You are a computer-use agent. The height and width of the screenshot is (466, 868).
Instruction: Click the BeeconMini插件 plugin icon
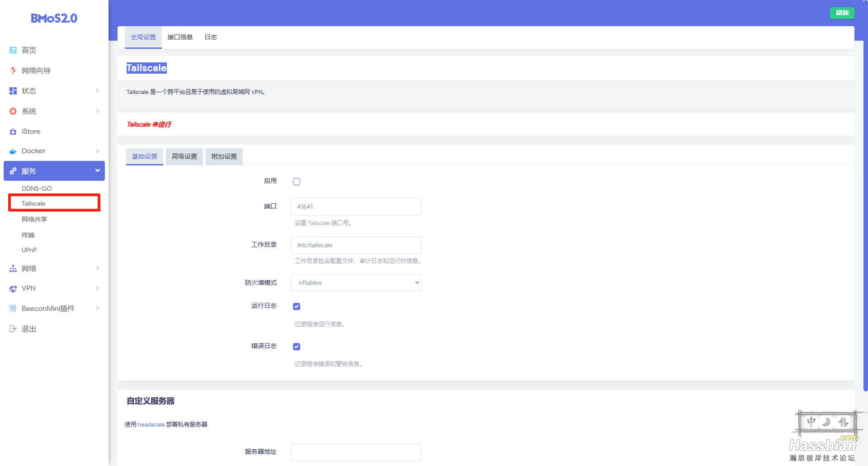[x=13, y=308]
